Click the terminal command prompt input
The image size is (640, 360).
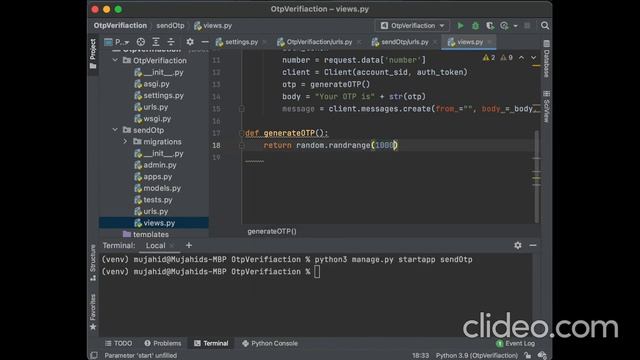click(x=317, y=271)
